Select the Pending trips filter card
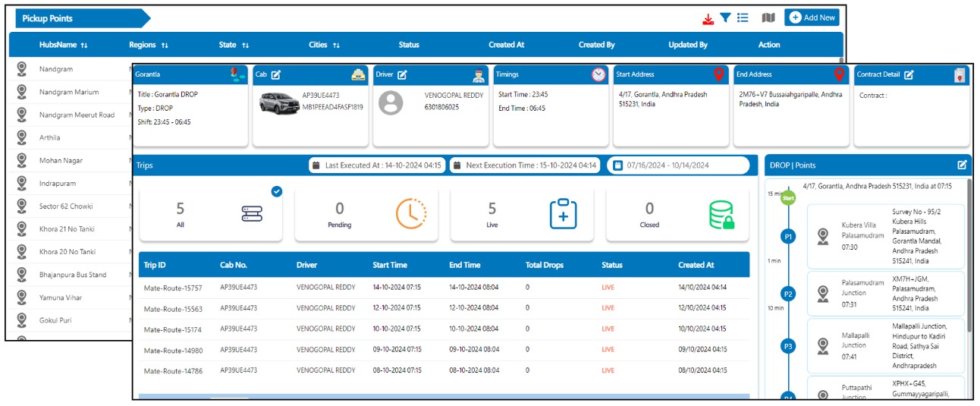 (366, 214)
